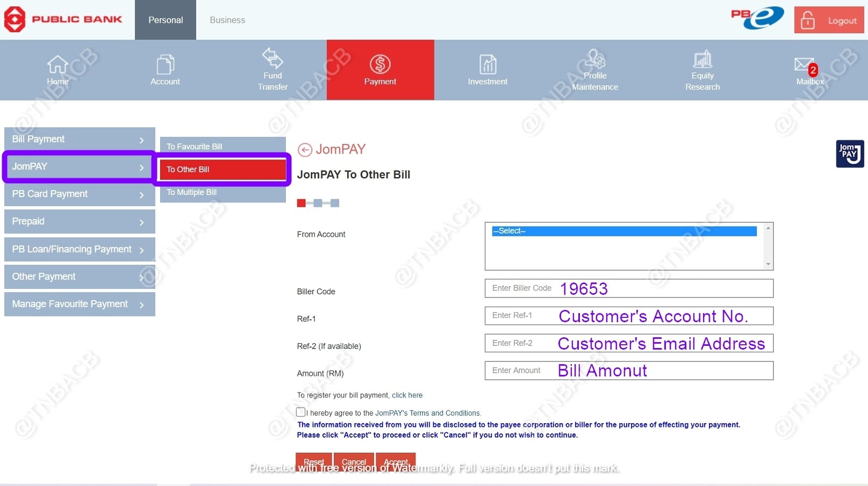Open the Mailbox envelope icon

tap(804, 64)
